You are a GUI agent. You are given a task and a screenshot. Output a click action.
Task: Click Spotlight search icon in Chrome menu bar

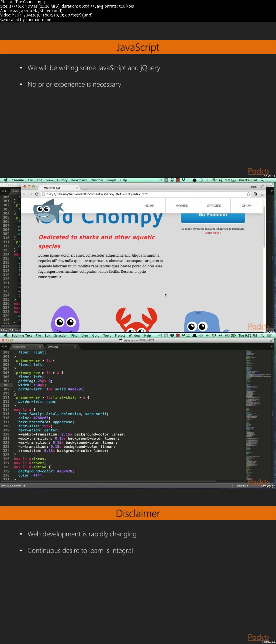point(262,180)
